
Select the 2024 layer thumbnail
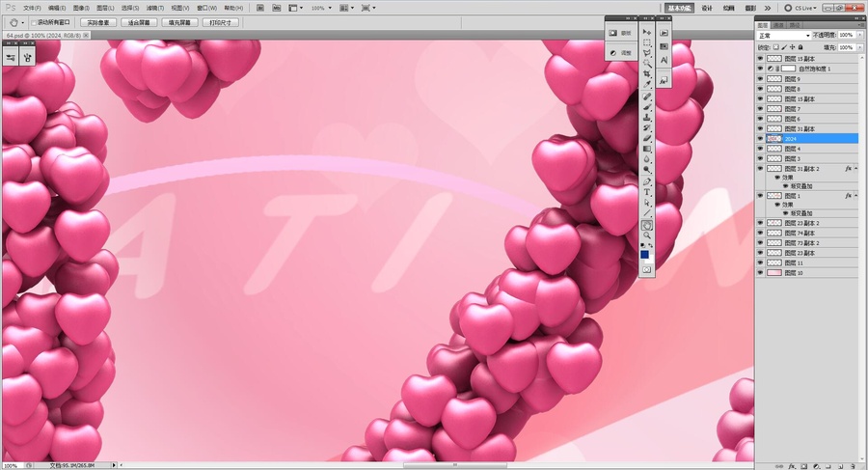click(x=773, y=139)
